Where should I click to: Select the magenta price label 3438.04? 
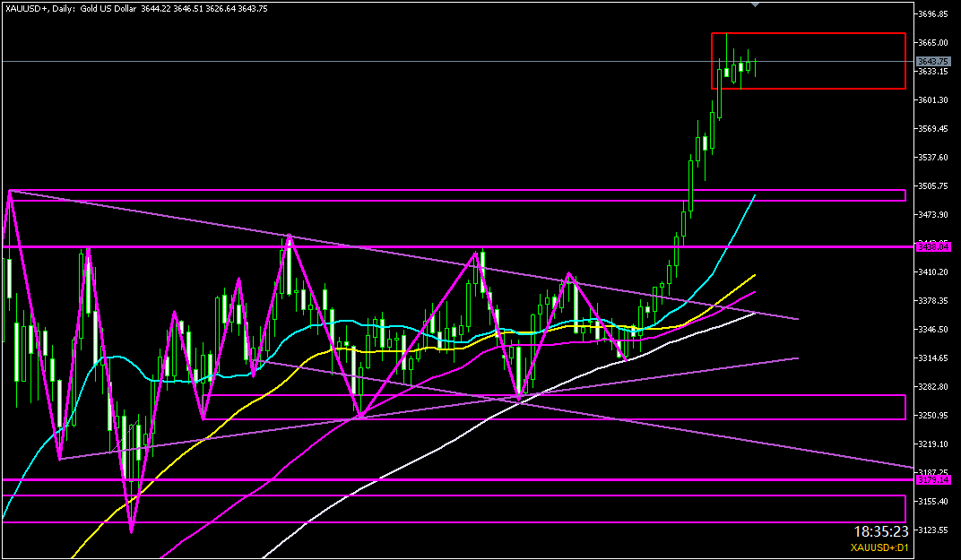click(932, 246)
